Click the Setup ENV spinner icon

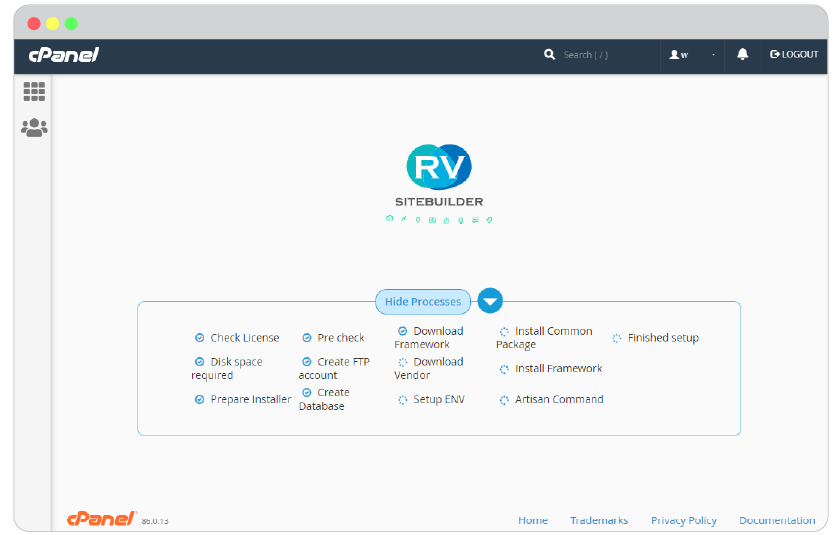point(403,400)
